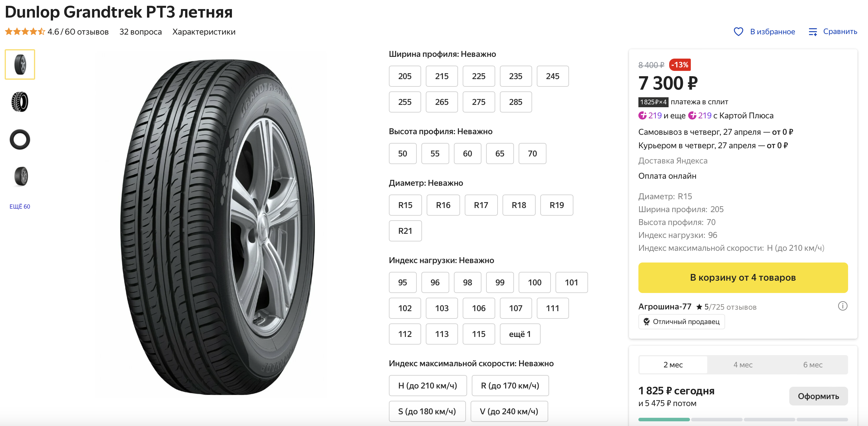Click the compare list icon
Image resolution: width=868 pixels, height=426 pixels.
pos(813,32)
